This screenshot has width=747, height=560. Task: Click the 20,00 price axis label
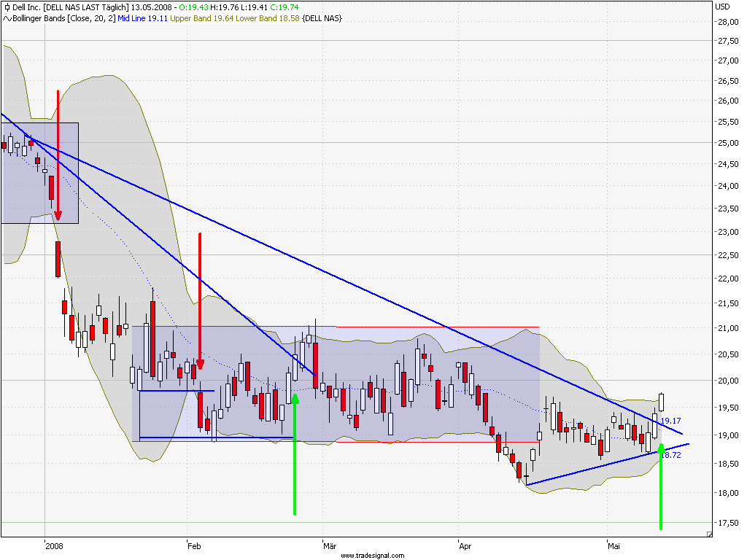(x=728, y=381)
